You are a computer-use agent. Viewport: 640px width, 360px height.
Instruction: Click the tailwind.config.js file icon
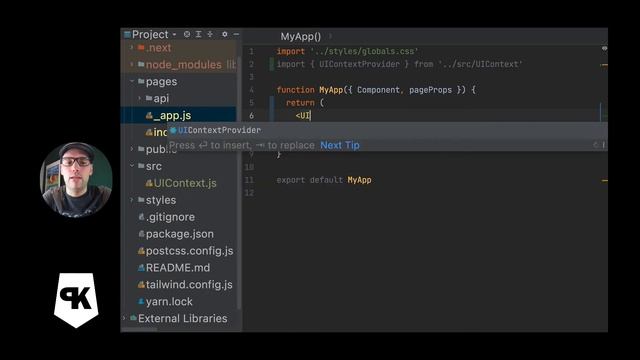pyautogui.click(x=141, y=284)
